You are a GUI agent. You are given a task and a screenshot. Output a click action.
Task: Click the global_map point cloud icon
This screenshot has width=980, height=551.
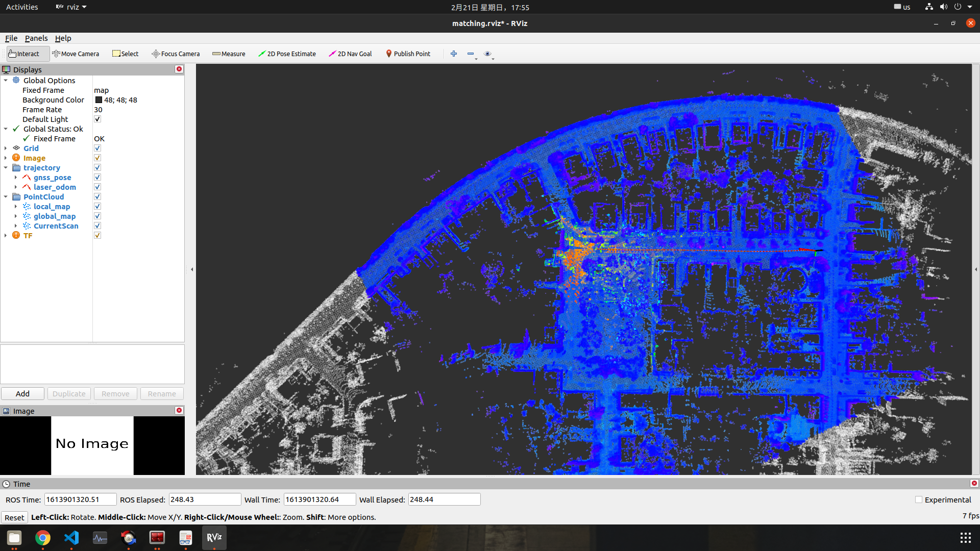(x=27, y=216)
